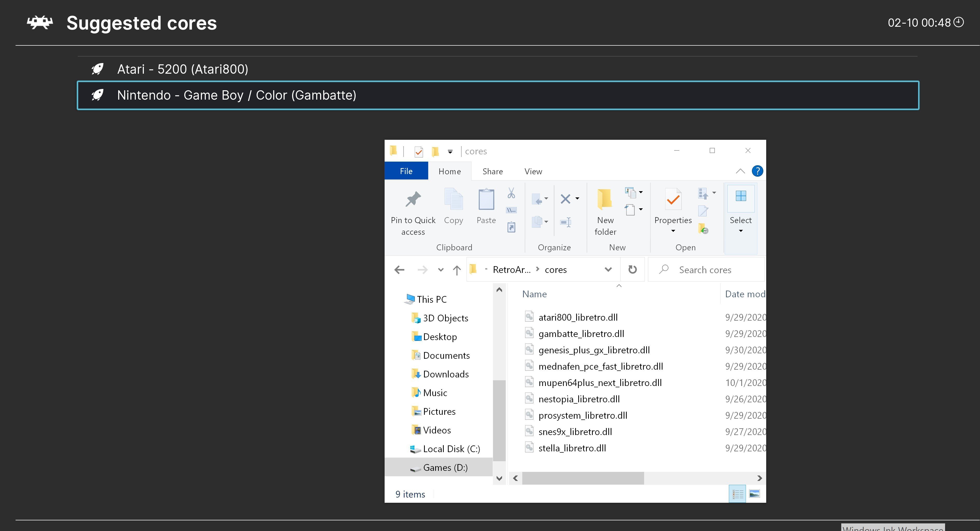Image resolution: width=980 pixels, height=531 pixels.
Task: Select the Atari - 5200 (Atari800) core
Action: click(498, 69)
